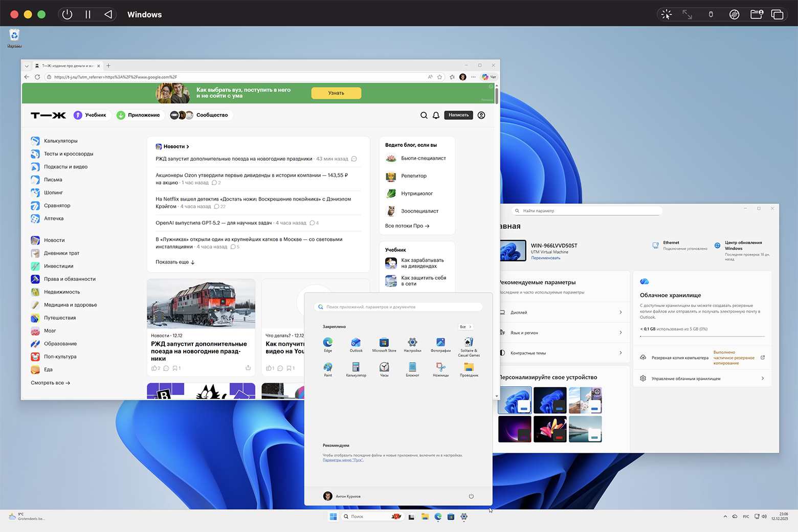Image resolution: width=798 pixels, height=532 pixels.
Task: Expand news list with Показать еще
Action: click(175, 262)
